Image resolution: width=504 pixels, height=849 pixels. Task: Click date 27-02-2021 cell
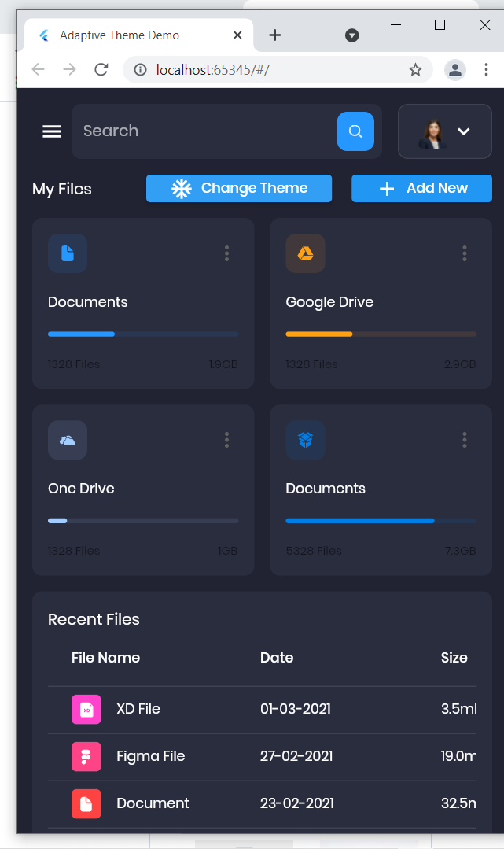(296, 756)
